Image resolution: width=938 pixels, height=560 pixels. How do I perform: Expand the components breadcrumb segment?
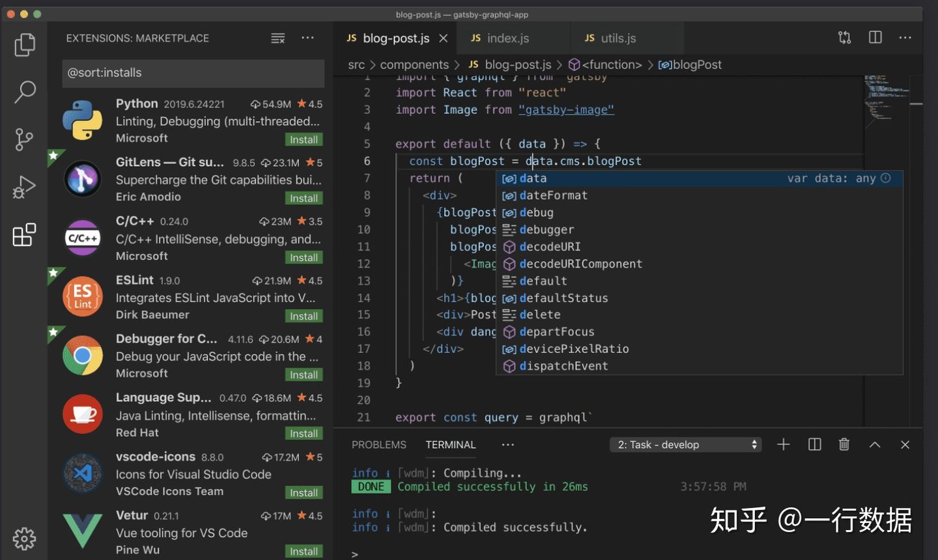414,64
